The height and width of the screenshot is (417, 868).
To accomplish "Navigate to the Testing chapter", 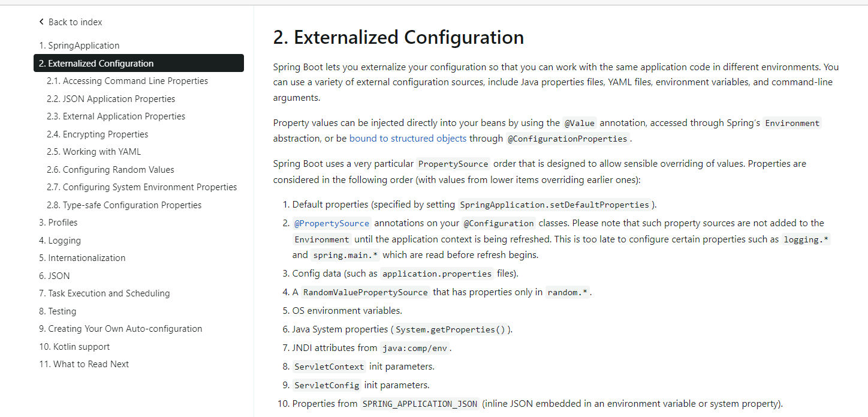I will click(x=58, y=311).
